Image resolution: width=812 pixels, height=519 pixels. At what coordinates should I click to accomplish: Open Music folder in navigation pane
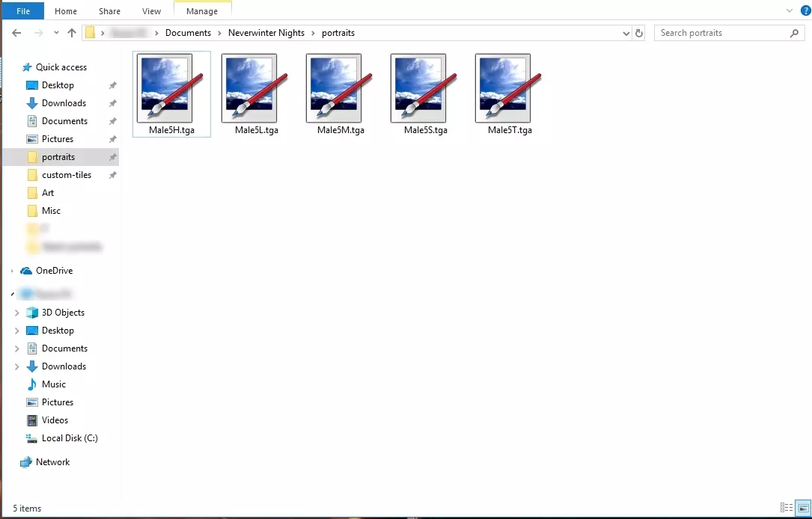click(53, 384)
